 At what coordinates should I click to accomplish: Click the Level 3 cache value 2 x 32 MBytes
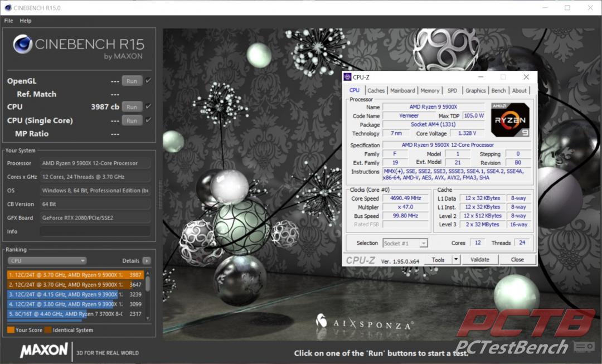(x=483, y=225)
